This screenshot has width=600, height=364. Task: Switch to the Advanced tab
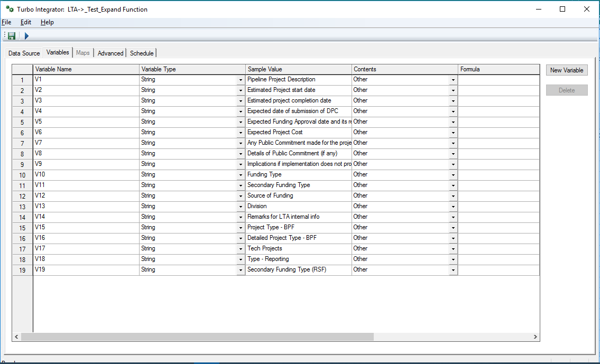coord(110,53)
